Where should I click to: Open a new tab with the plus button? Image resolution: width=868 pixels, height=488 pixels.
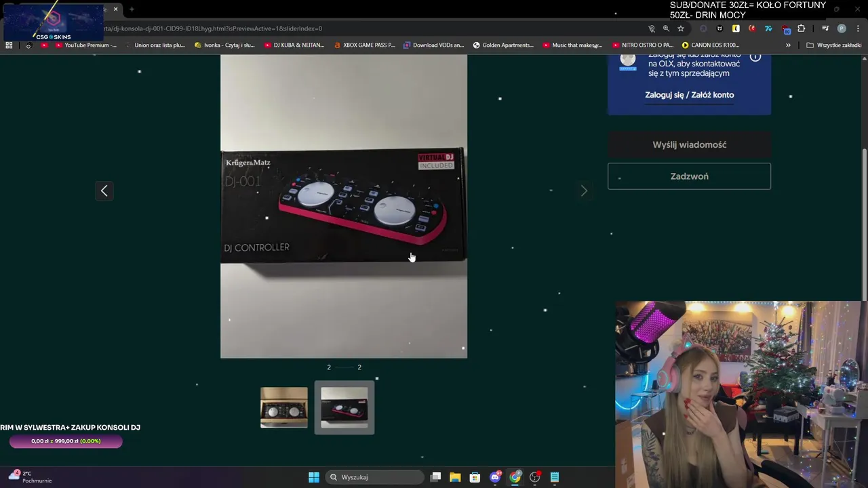click(x=132, y=9)
